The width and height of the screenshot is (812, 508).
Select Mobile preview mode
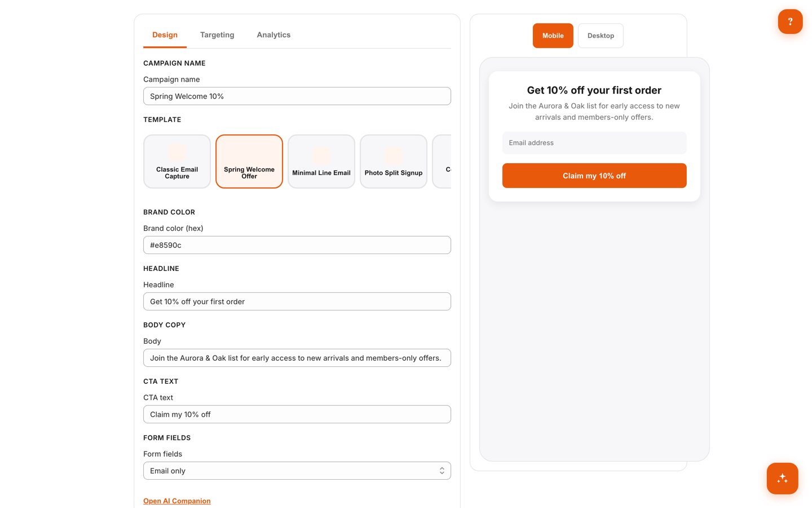(553, 36)
